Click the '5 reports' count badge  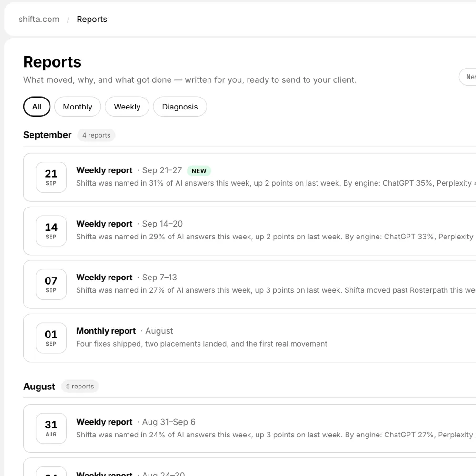point(80,386)
